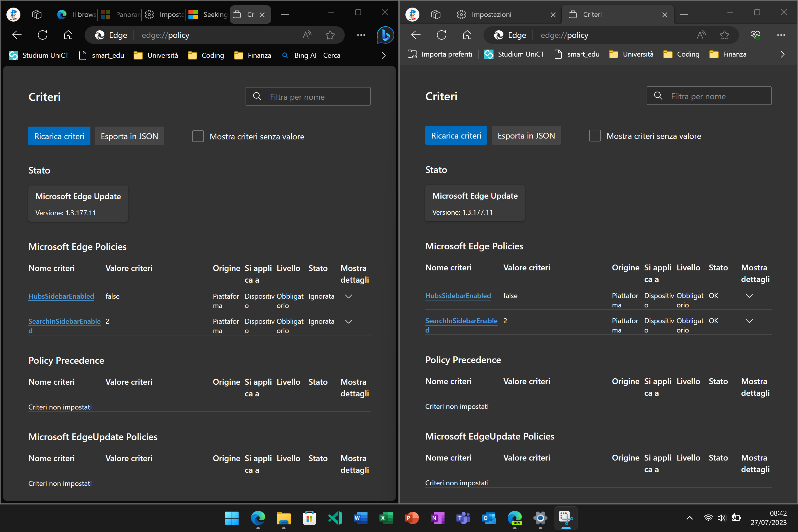The height and width of the screenshot is (532, 798).
Task: Open Microsoft Teams from the taskbar
Action: [463, 518]
